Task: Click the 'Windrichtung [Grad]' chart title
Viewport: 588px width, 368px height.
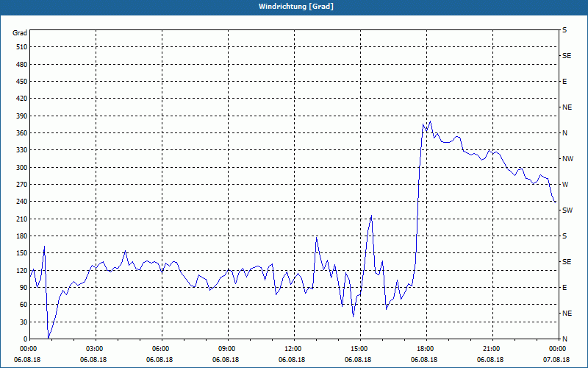Action: coord(296,7)
